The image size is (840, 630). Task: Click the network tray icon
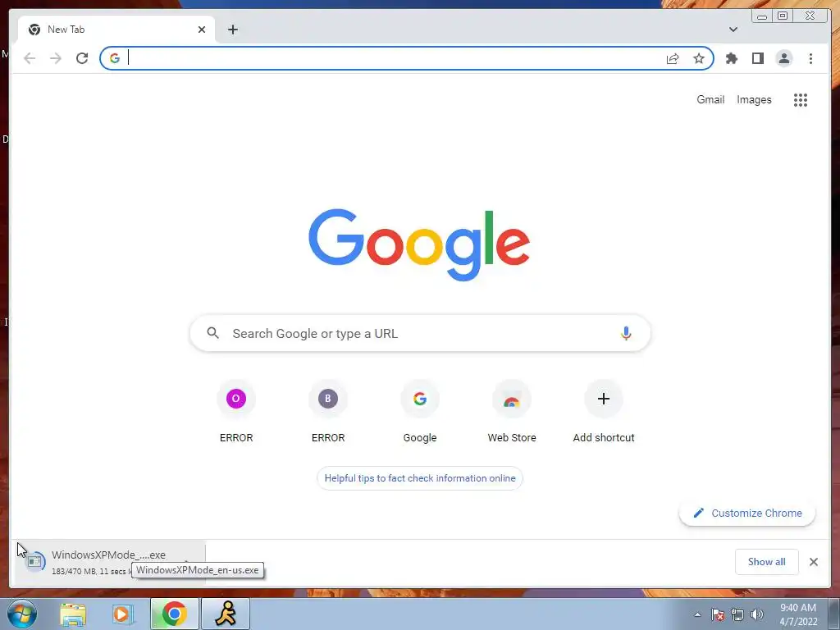(737, 614)
